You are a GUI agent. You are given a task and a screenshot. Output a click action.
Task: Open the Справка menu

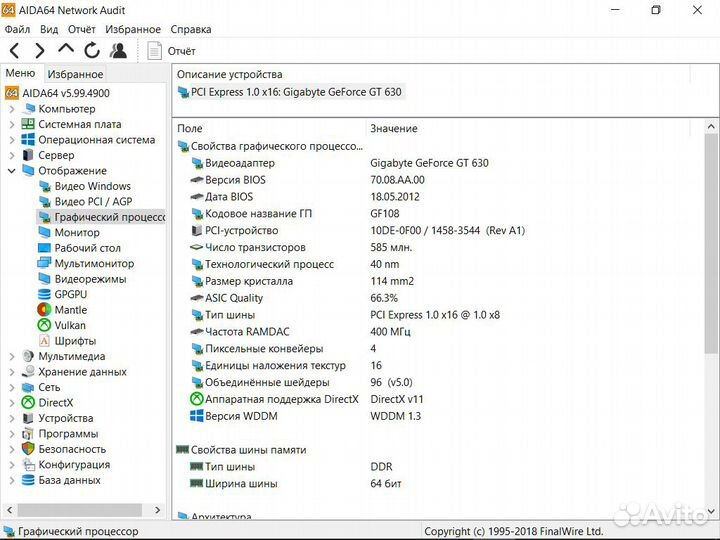point(191,29)
